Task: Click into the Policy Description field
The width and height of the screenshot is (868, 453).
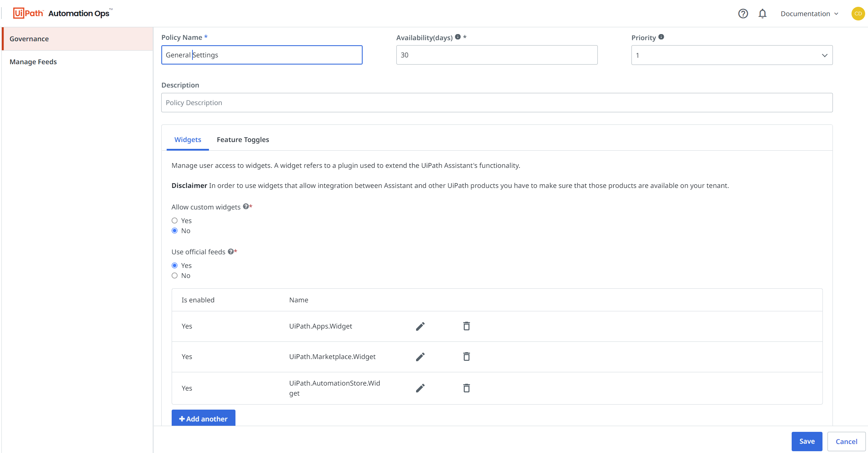Action: tap(497, 103)
